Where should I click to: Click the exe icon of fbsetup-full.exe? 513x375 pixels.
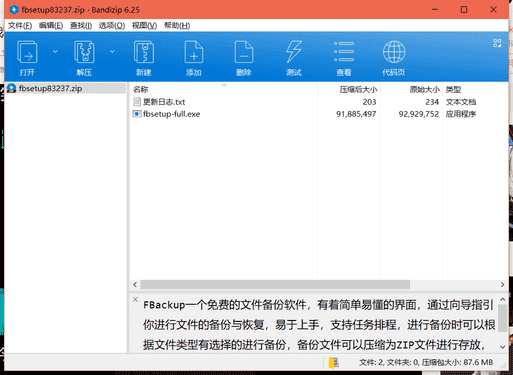pos(137,114)
